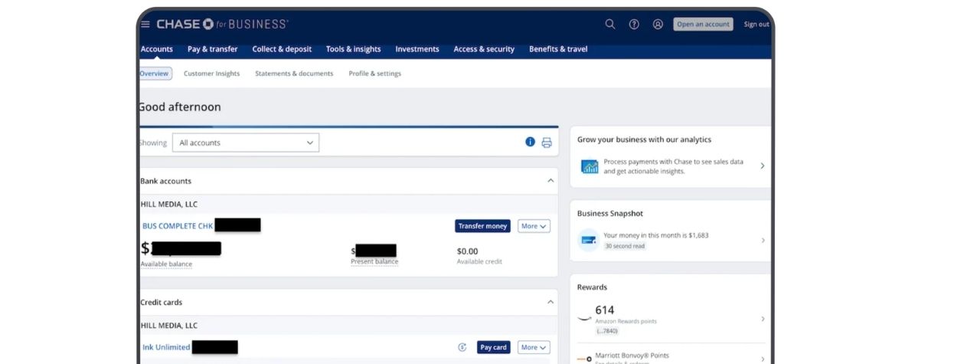Select the Overview tab
The width and height of the screenshot is (980, 364).
click(x=155, y=74)
